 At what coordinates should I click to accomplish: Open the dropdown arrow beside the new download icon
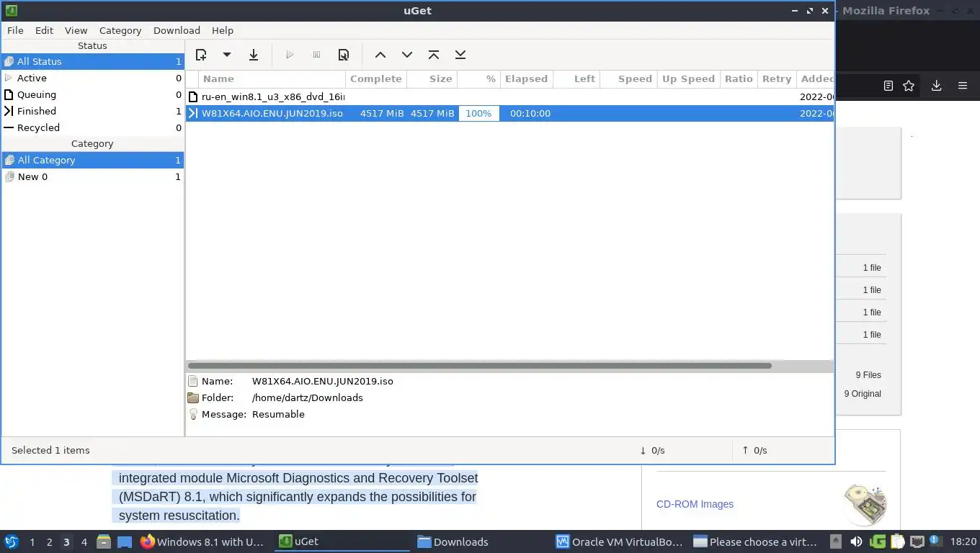tap(226, 55)
